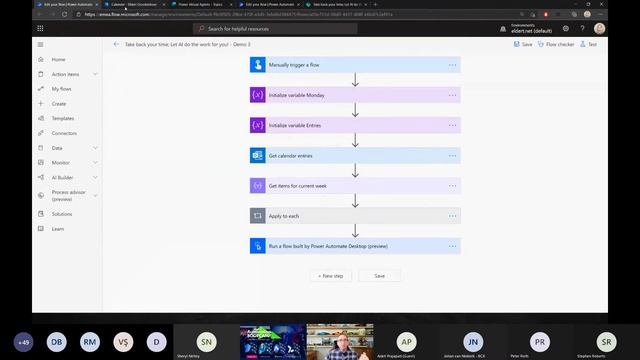640x360 pixels.
Task: Open more options for Manually trigger a flow
Action: pos(452,65)
